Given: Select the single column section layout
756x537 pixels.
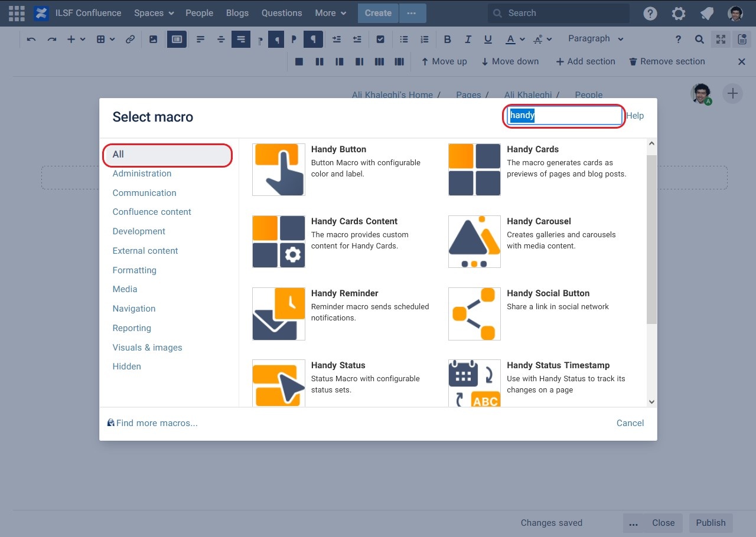Looking at the screenshot, I should (x=299, y=61).
